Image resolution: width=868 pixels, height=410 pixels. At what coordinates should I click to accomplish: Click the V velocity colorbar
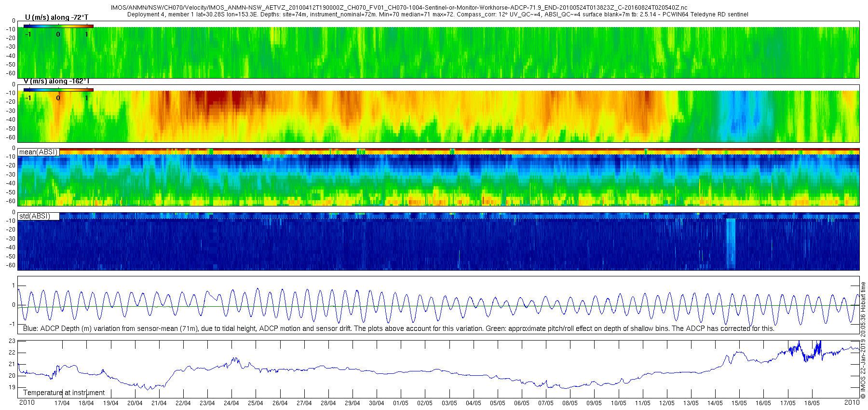58,90
